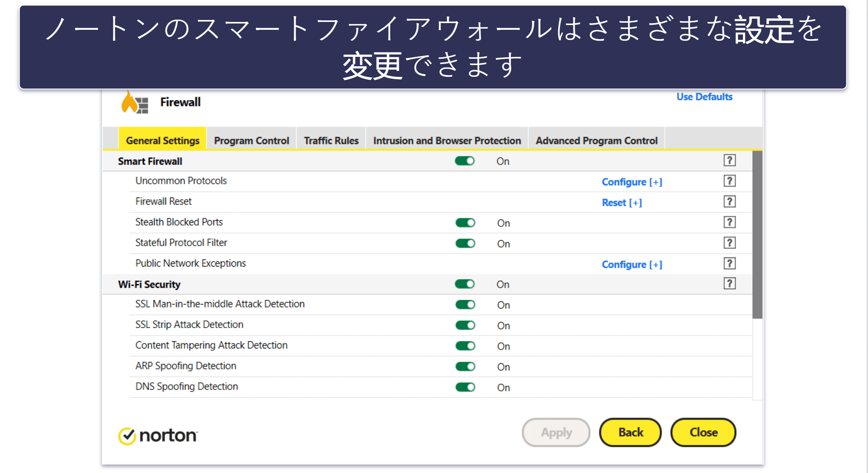Viewport: 868px width, 473px height.
Task: Toggle SSL Strip Attack Detection
Action: tap(465, 325)
